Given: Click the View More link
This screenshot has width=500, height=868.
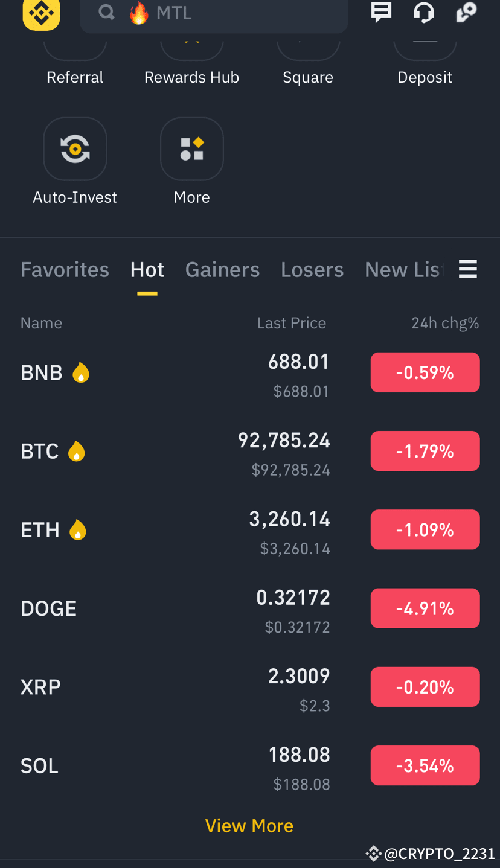Looking at the screenshot, I should point(249,826).
